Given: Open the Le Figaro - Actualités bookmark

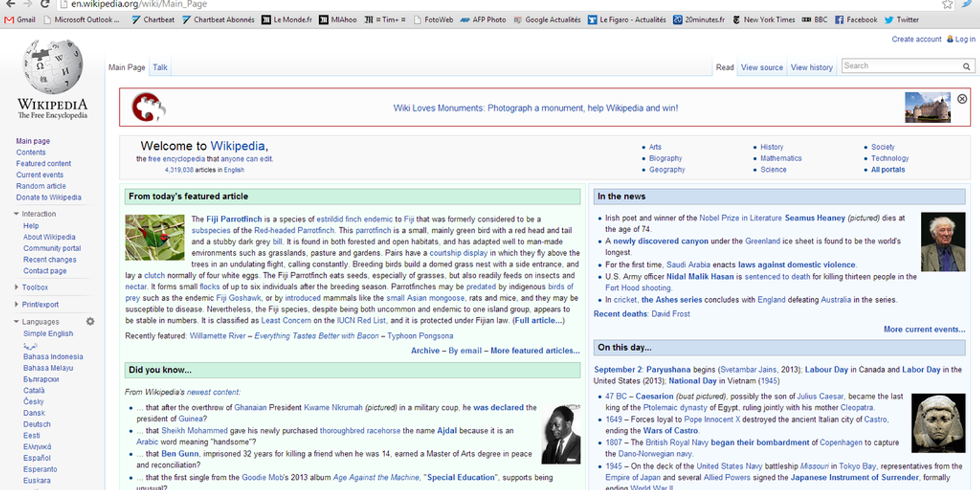Looking at the screenshot, I should pos(627,20).
